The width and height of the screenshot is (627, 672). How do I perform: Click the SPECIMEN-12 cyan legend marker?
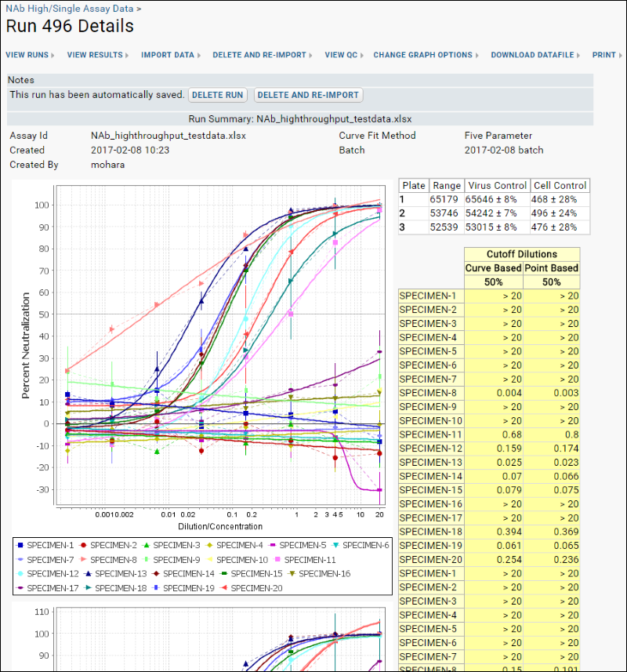(20, 574)
